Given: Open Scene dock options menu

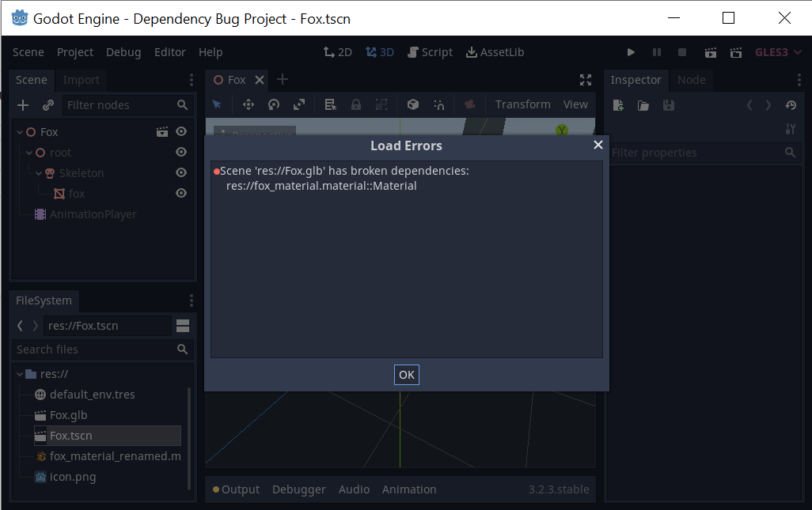Looking at the screenshot, I should (192, 80).
